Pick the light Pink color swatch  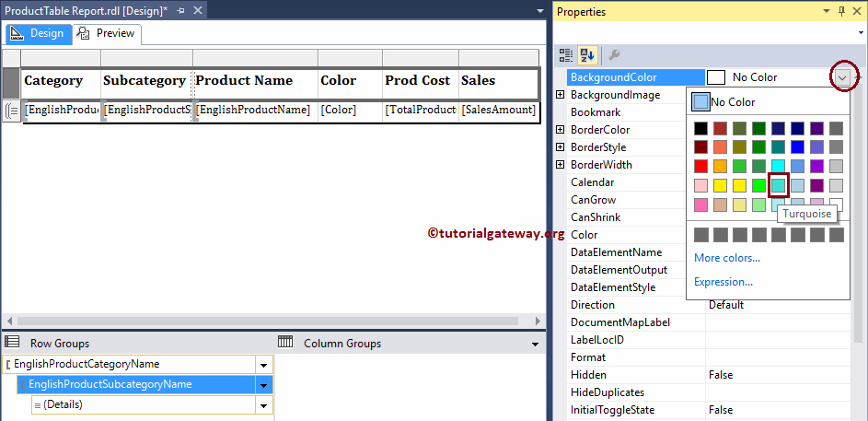point(700,185)
